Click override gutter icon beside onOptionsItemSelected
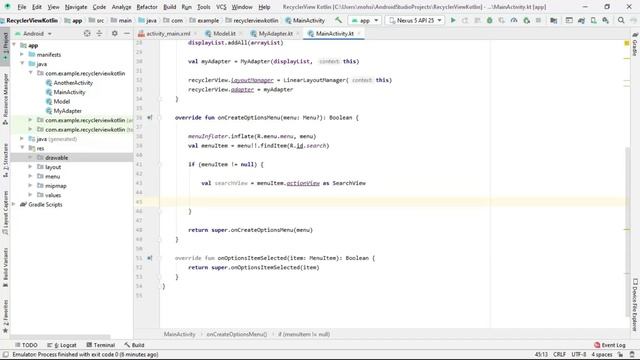This screenshot has width=640, height=360. pyautogui.click(x=150, y=258)
